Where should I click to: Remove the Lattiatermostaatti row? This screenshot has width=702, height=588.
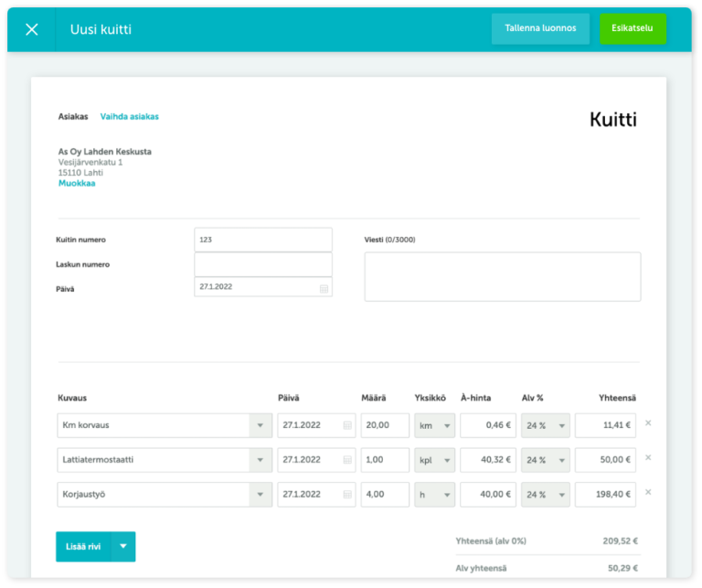click(x=648, y=457)
